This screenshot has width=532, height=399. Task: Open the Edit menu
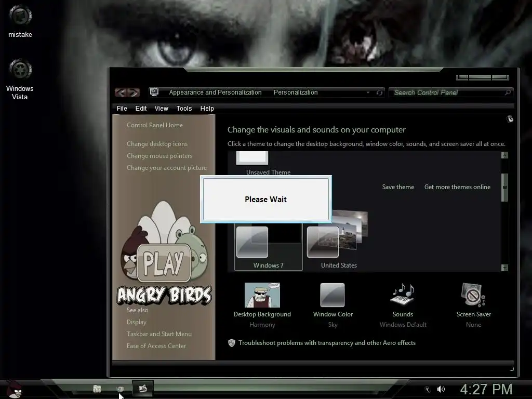(x=141, y=108)
